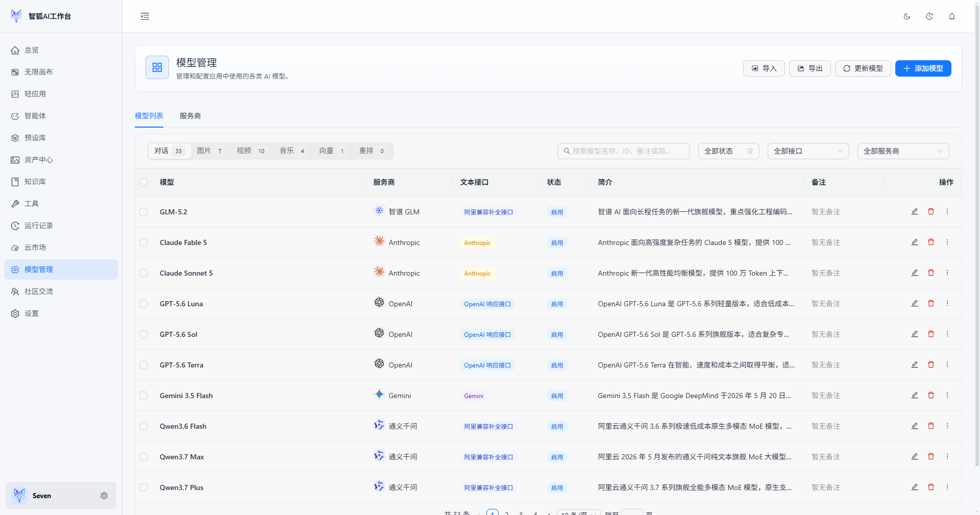
Task: Click the Anthropic logo in Claude Fable 5 row
Action: click(x=379, y=241)
